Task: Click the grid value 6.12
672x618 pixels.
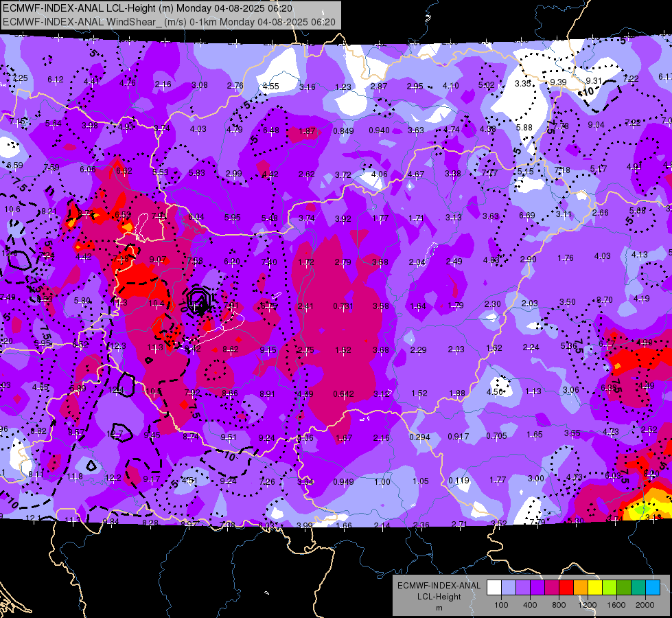Action: click(x=56, y=80)
